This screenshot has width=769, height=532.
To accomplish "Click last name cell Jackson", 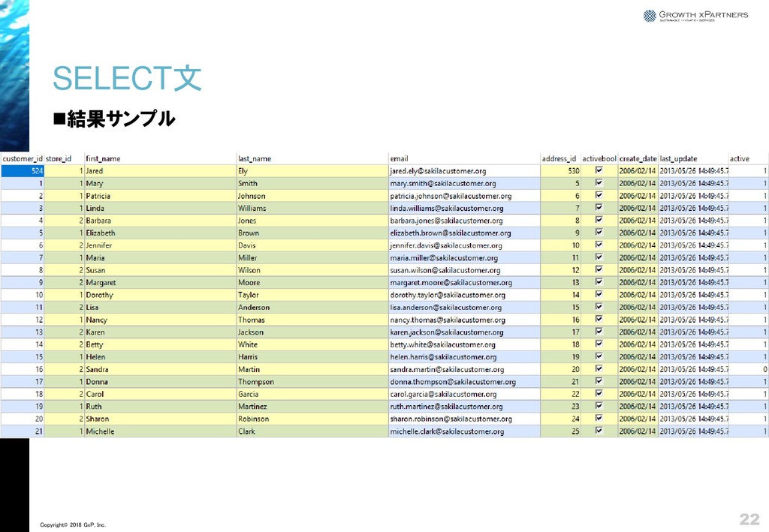I will (x=312, y=332).
